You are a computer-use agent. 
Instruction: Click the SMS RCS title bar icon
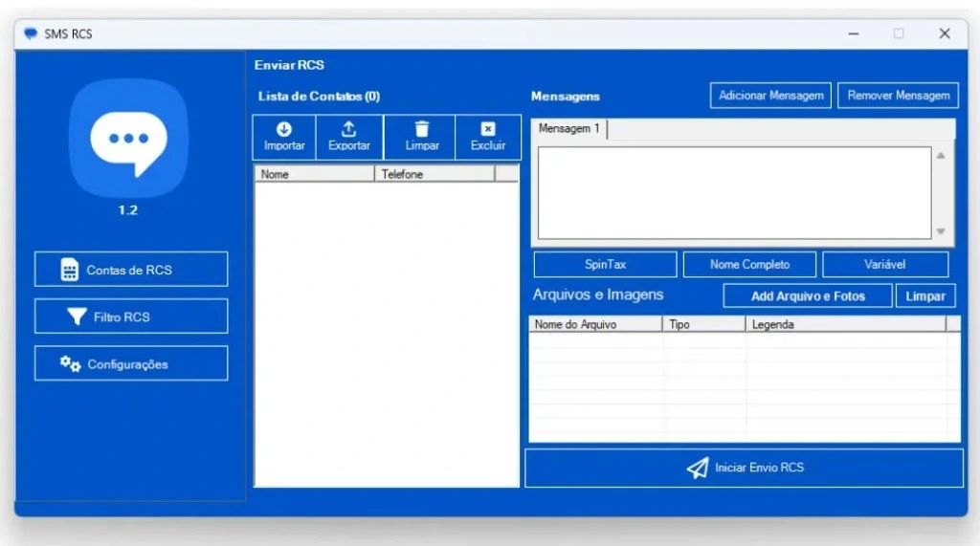tap(31, 33)
